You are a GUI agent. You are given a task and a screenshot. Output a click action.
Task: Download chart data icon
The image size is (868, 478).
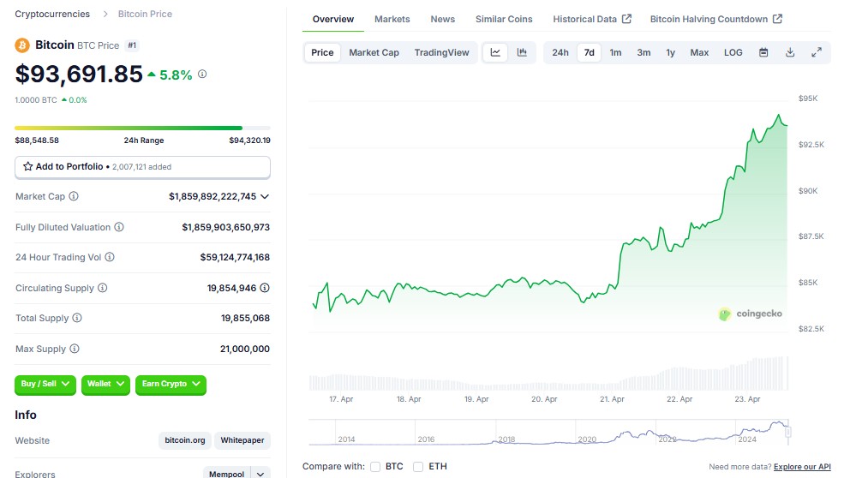[x=790, y=52]
